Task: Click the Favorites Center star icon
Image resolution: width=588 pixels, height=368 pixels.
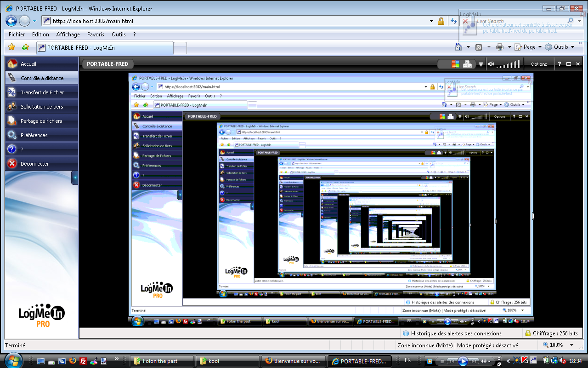Action: [12, 47]
